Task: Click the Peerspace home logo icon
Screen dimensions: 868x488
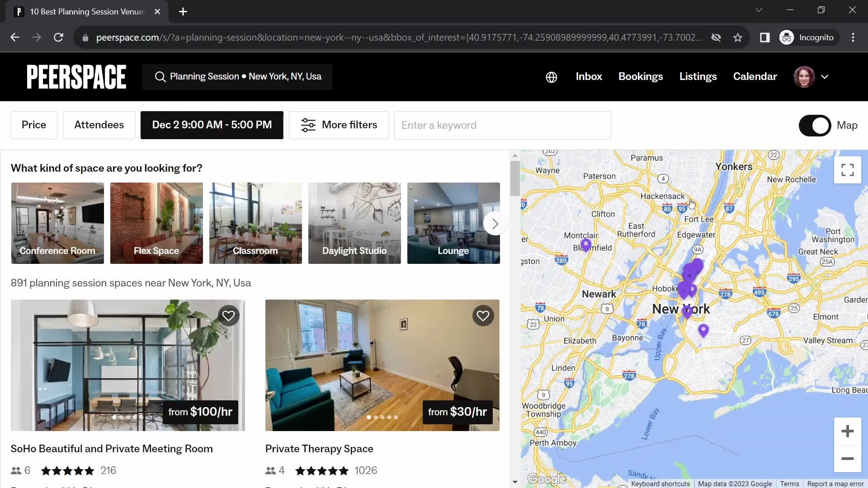Action: pyautogui.click(x=75, y=76)
